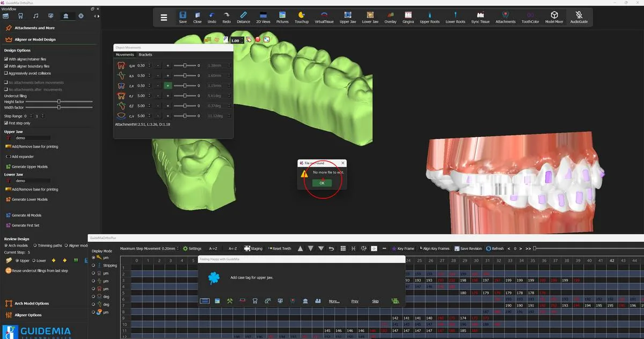Select the Arch models radio button
The height and width of the screenshot is (339, 644).
6,246
